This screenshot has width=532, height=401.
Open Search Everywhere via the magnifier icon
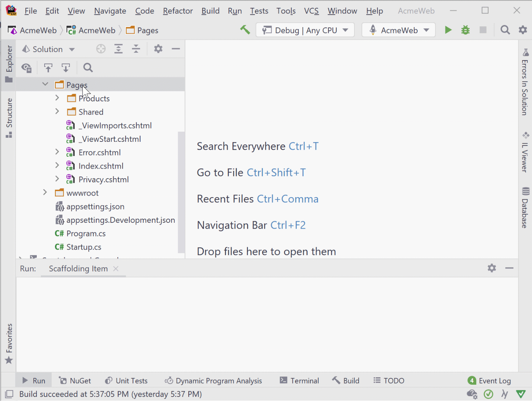[505, 30]
